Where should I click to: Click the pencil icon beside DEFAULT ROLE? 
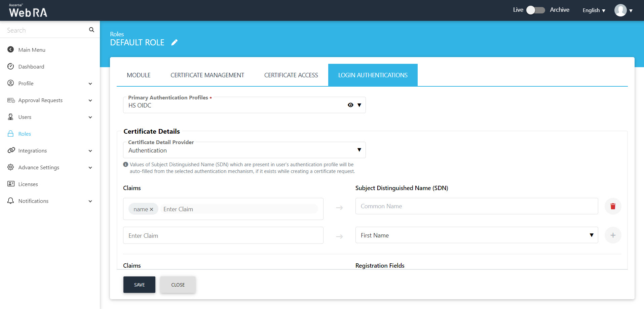pos(174,43)
